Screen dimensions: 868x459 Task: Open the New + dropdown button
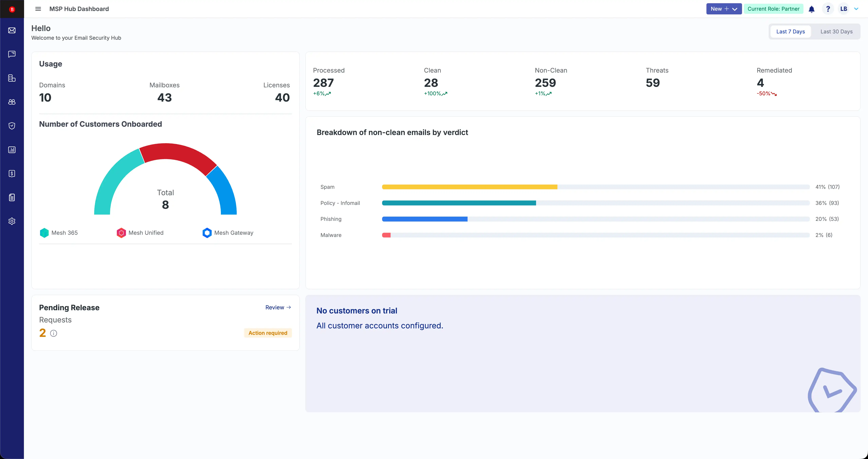tap(724, 9)
